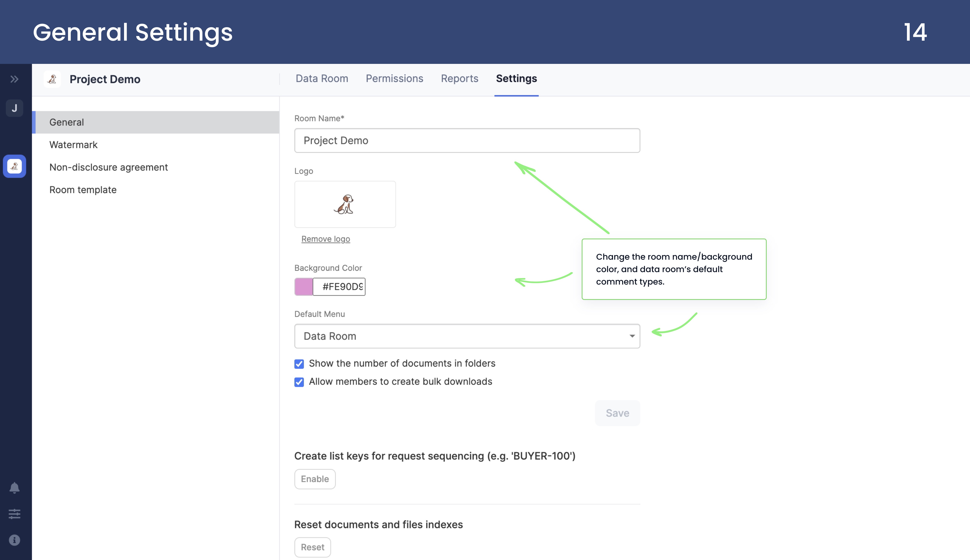Viewport: 970px width, 560px height.
Task: Toggle Allow members to create bulk downloads
Action: (x=299, y=382)
